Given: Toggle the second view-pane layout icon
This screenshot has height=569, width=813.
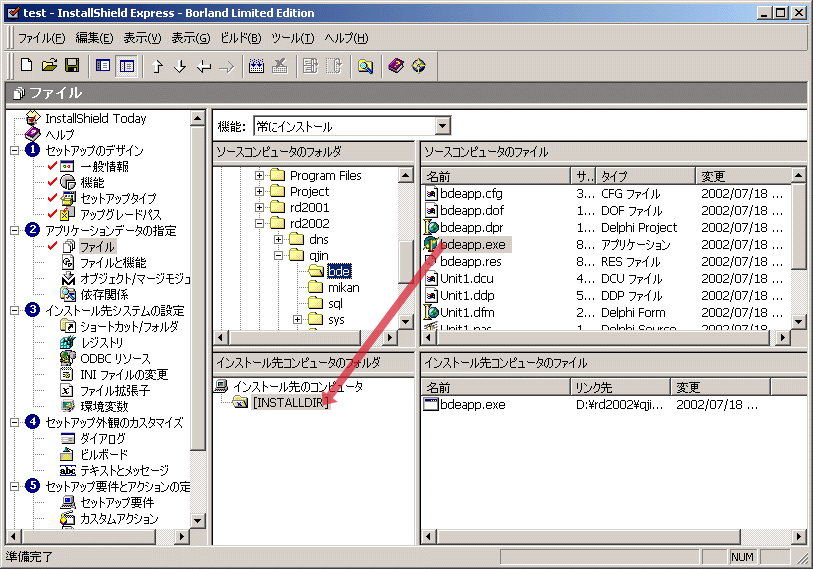Looking at the screenshot, I should 127,66.
